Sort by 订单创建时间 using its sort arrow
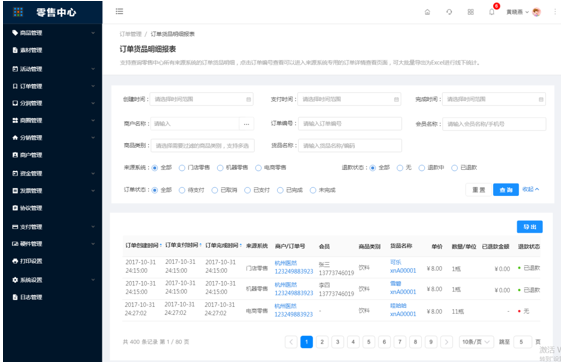The width and height of the screenshot is (562, 362). pos(161,246)
